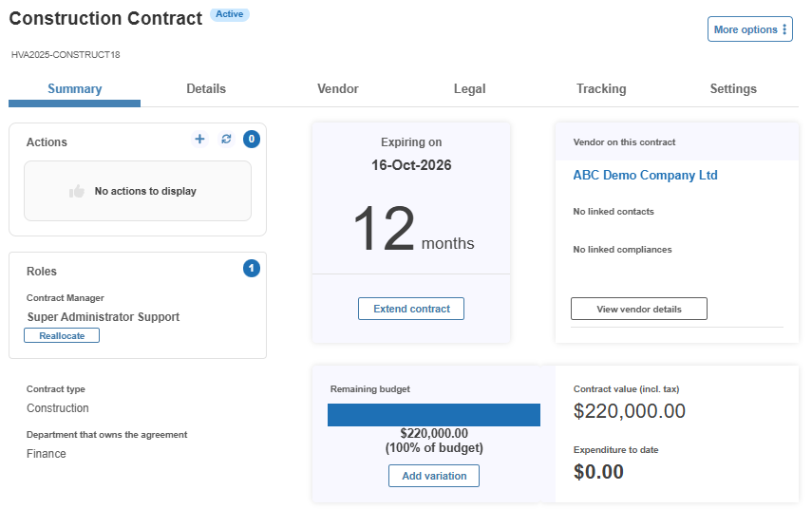This screenshot has width=812, height=509.
Task: Click the Actions count badge
Action: 252,139
